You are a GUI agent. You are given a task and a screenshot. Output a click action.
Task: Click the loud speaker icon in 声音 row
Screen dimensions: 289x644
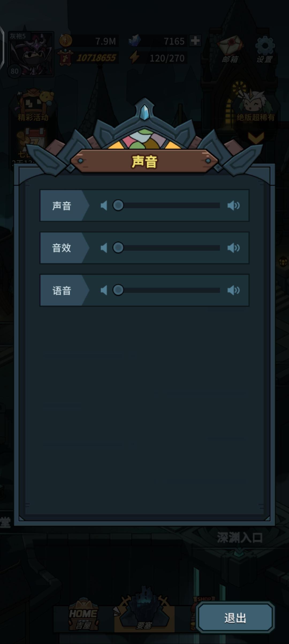tap(233, 205)
